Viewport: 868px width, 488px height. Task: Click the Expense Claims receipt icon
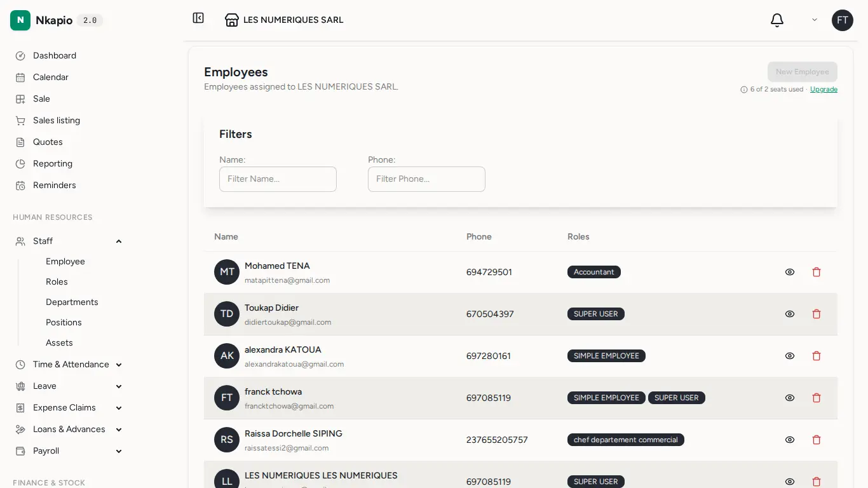20,408
